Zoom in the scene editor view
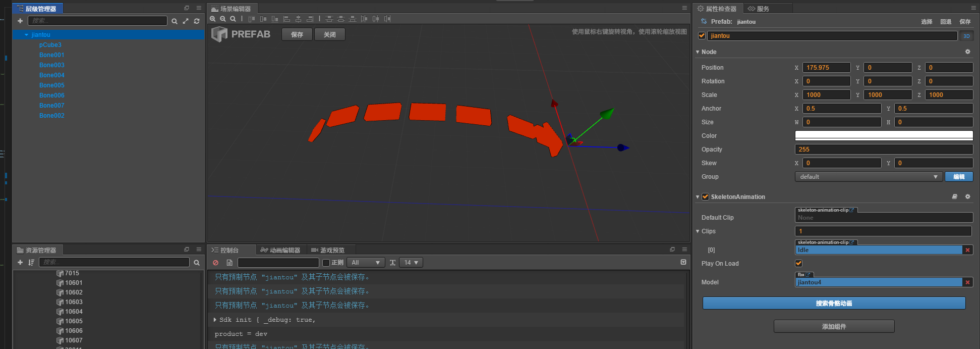 coord(213,19)
